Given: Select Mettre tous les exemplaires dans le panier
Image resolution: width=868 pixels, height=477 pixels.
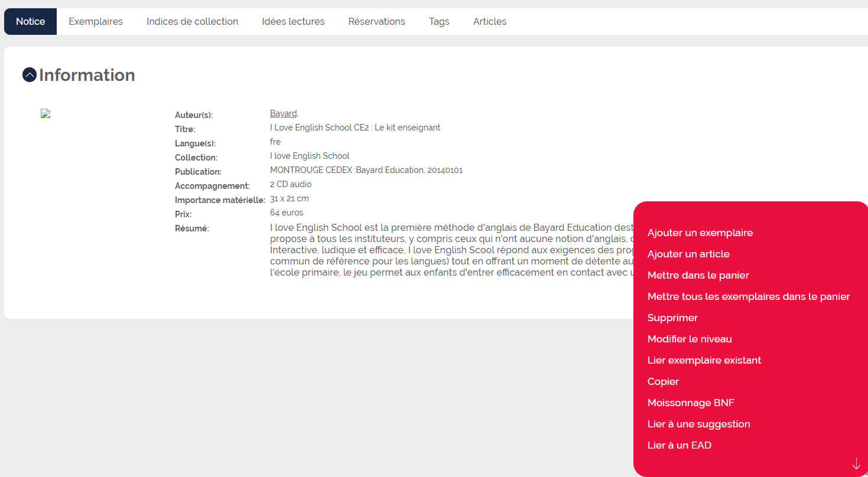Looking at the screenshot, I should point(749,296).
